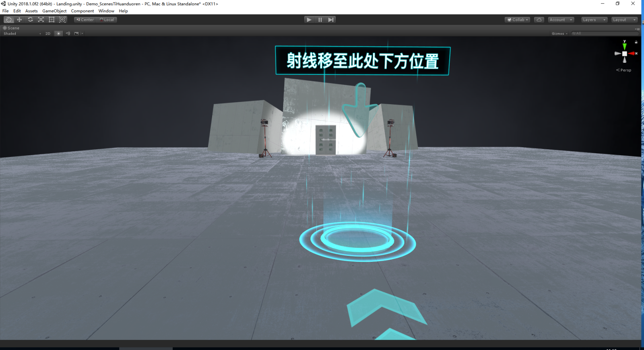The image size is (644, 350).
Task: Toggle 2D scene view mode
Action: [48, 34]
